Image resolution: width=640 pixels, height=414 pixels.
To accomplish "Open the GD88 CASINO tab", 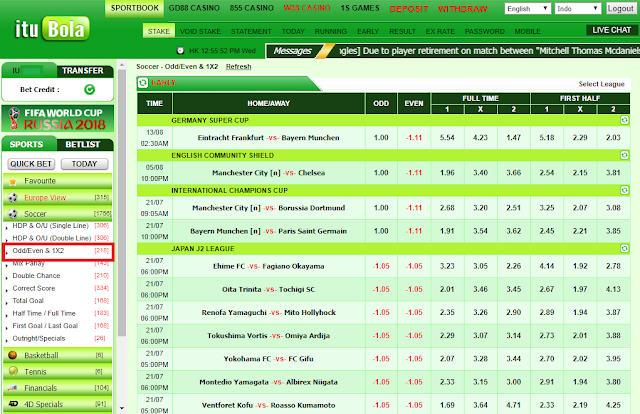I will coord(194,8).
